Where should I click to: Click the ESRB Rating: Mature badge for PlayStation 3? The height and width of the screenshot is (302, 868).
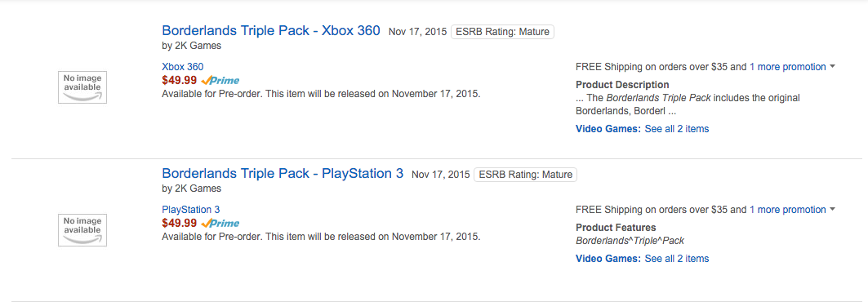[x=525, y=175]
